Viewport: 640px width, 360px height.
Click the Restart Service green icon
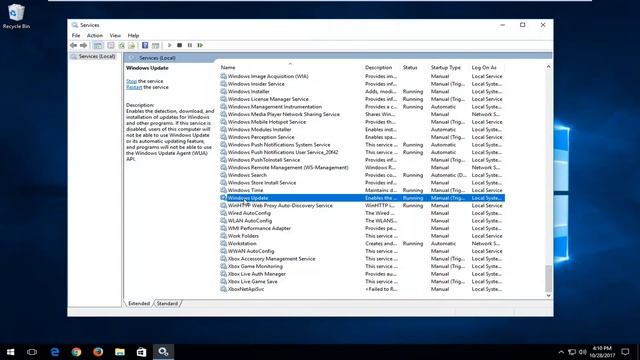click(200, 45)
